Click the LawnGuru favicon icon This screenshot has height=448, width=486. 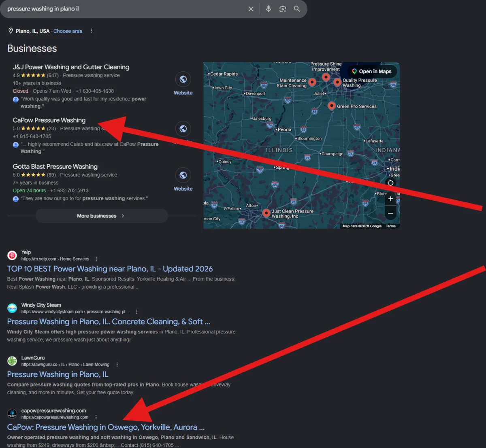tap(12, 361)
